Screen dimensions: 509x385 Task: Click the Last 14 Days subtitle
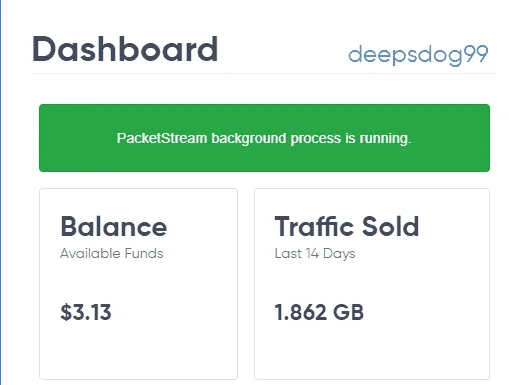click(x=315, y=254)
